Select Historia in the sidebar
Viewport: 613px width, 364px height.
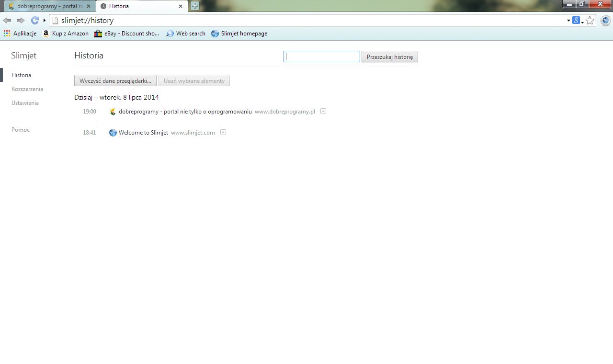(x=22, y=75)
